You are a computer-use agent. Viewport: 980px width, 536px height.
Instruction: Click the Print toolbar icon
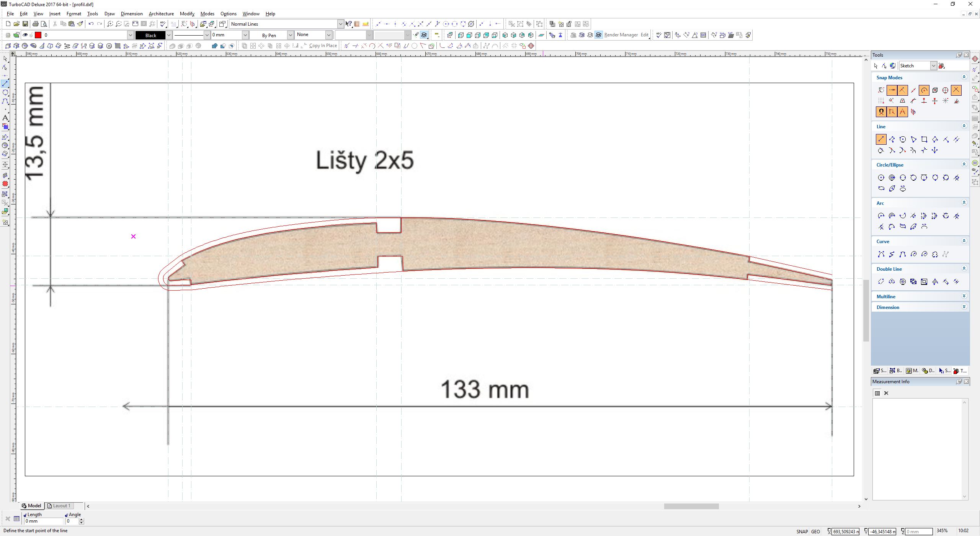tap(35, 24)
